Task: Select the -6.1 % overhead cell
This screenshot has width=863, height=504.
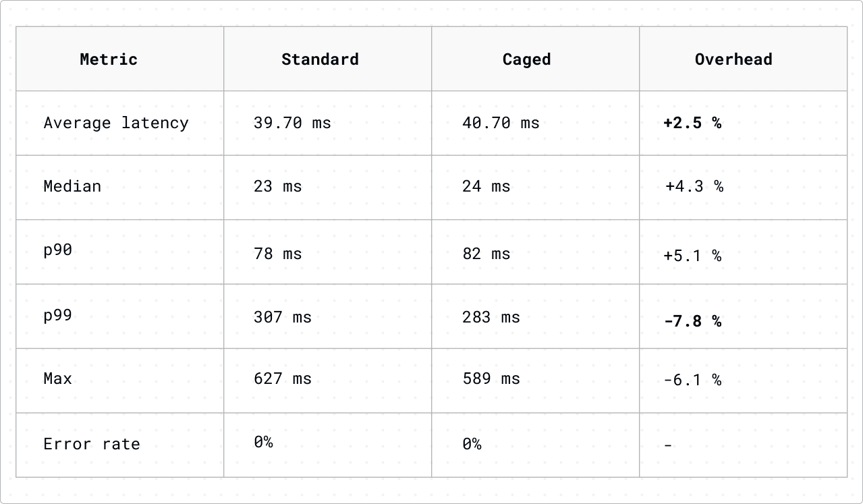Action: coord(692,380)
